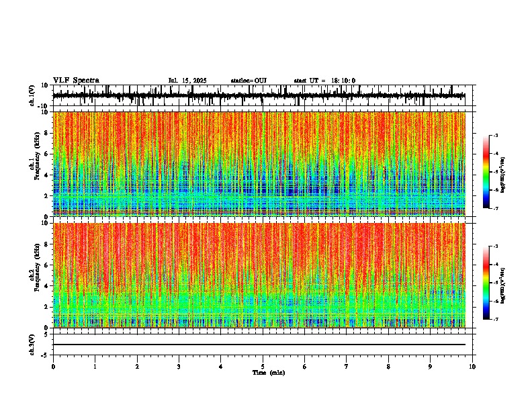Click the ch.1 colorbar unit label log(PSD)
The image size is (532, 411).
pyautogui.click(x=503, y=175)
